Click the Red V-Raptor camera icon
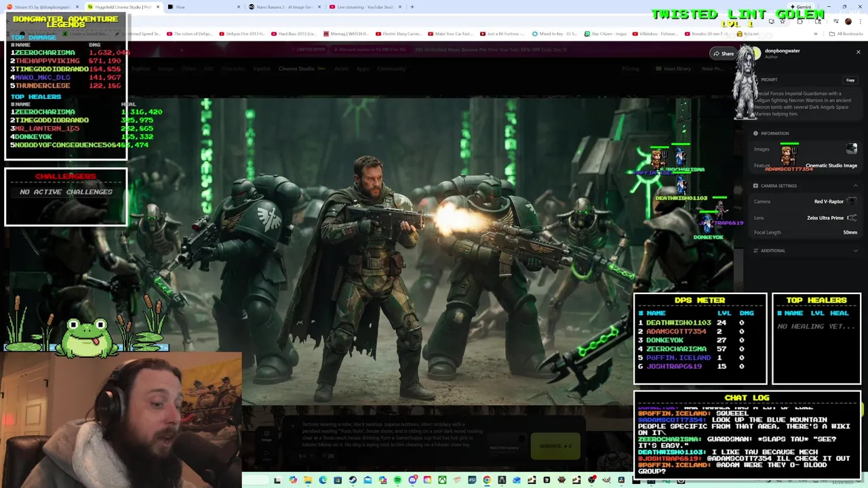The width and height of the screenshot is (868, 488). 852,201
